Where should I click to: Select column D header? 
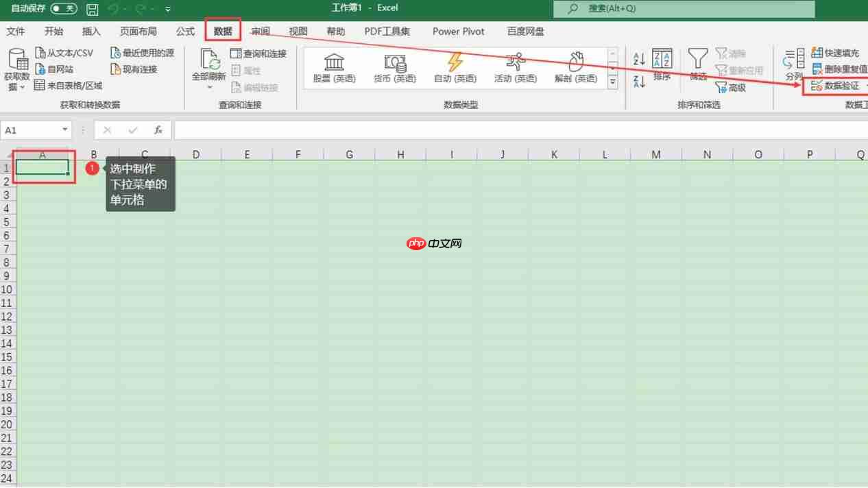195,155
